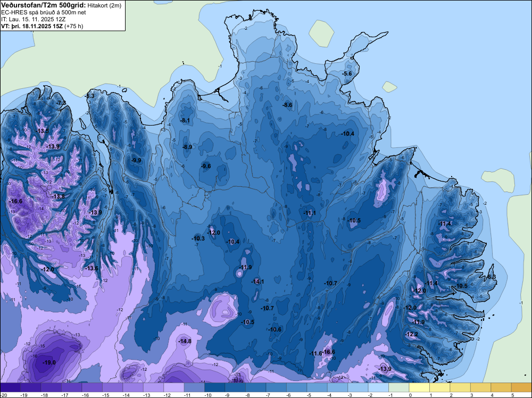Click the -14.8 temperature label

point(185,342)
